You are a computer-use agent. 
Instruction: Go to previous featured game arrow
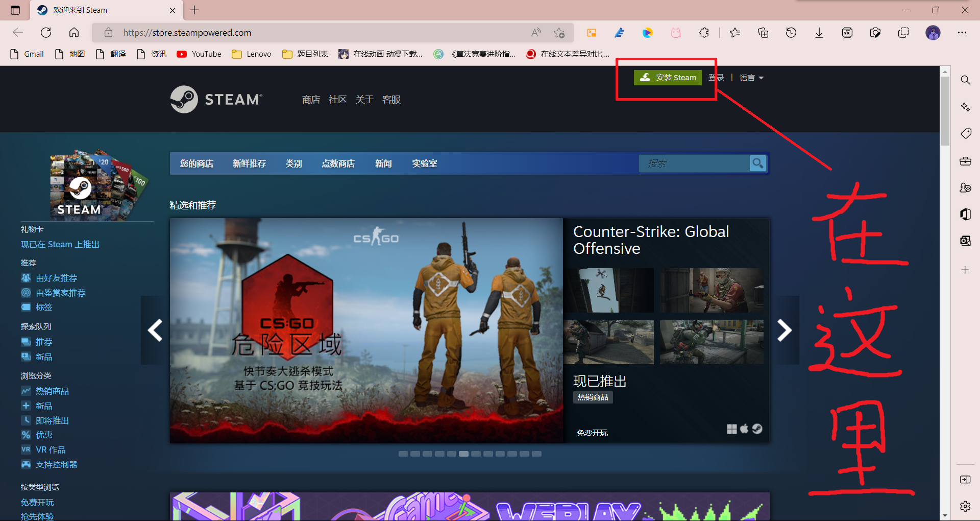[x=155, y=330]
